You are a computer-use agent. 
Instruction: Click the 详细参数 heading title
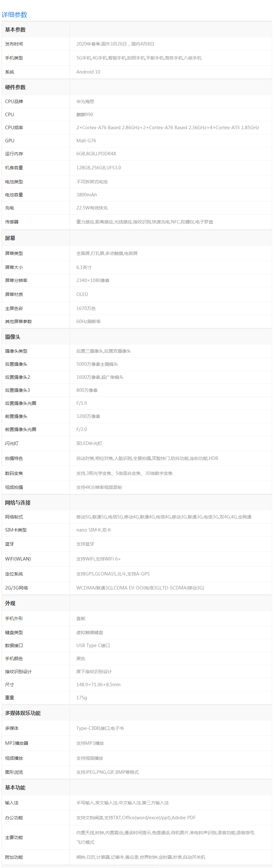[14, 15]
